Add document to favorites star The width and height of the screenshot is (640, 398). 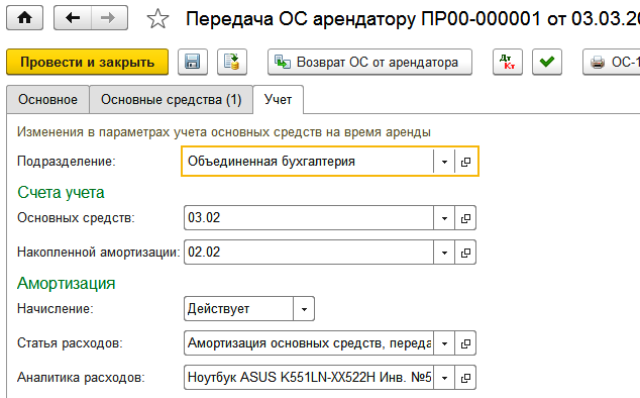158,19
